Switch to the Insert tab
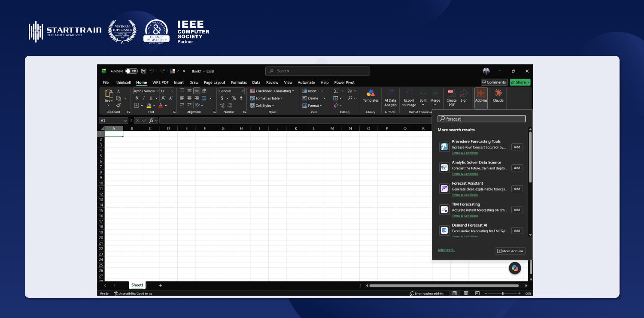Image resolution: width=644 pixels, height=318 pixels. click(x=179, y=82)
